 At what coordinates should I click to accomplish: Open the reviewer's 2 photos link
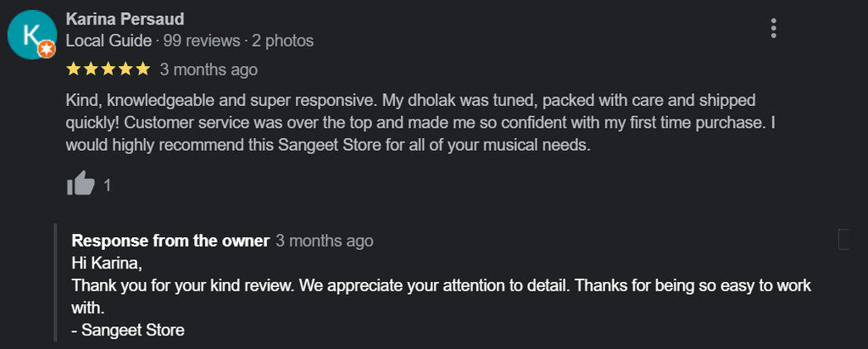coord(283,41)
